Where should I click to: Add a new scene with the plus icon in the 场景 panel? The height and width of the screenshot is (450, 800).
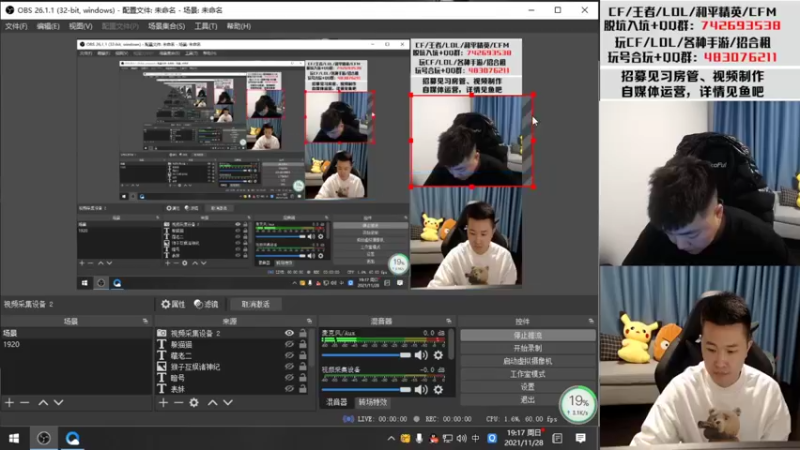click(x=9, y=403)
